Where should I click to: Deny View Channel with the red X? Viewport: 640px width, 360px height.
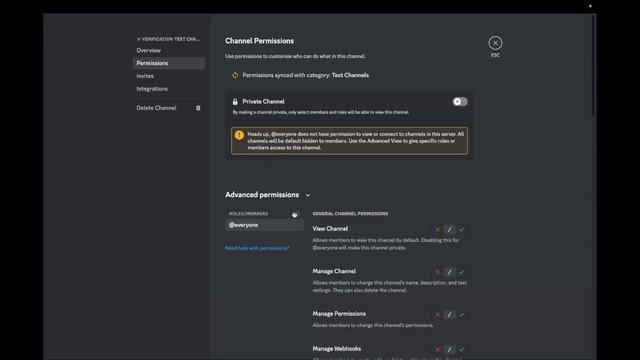tap(437, 229)
